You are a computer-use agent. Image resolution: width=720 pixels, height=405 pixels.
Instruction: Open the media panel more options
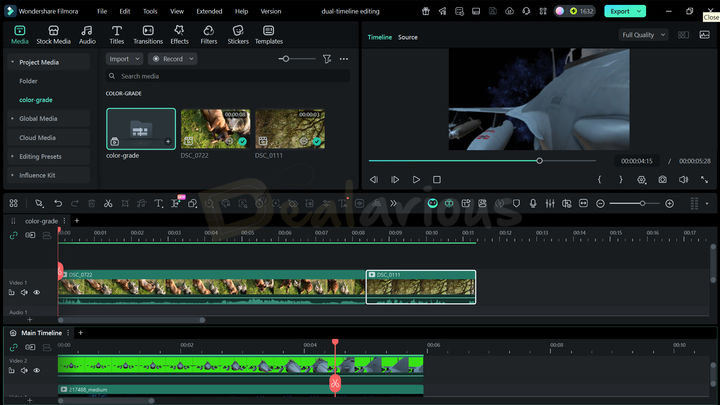pos(343,59)
